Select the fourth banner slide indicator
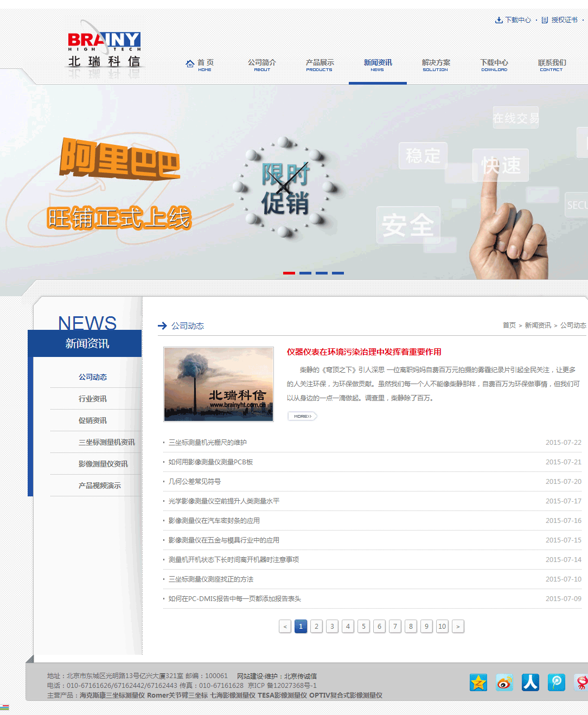 (338, 273)
